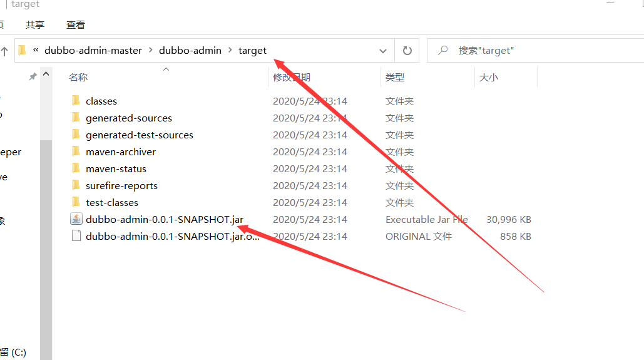The width and height of the screenshot is (644, 360).
Task: Open the 查看 ribbon tab
Action: pyautogui.click(x=76, y=24)
